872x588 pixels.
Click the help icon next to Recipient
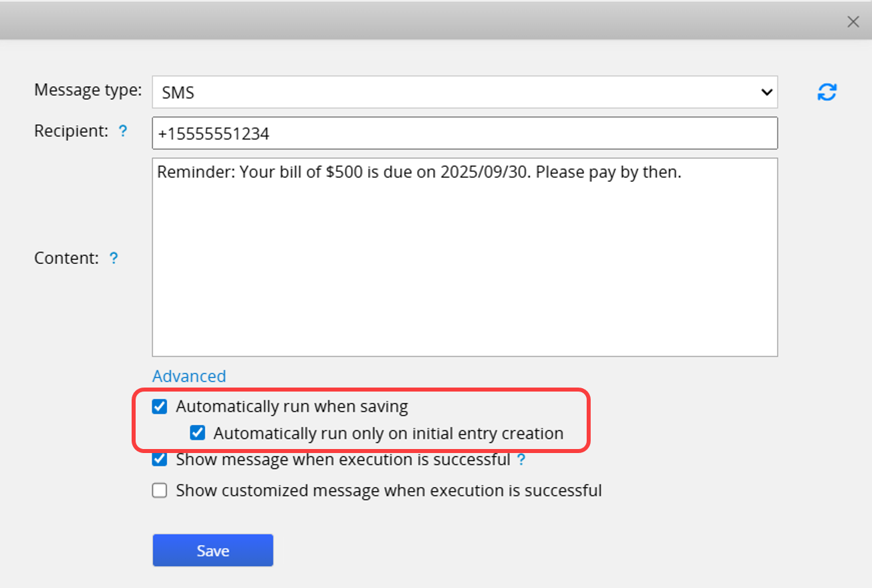(x=123, y=132)
